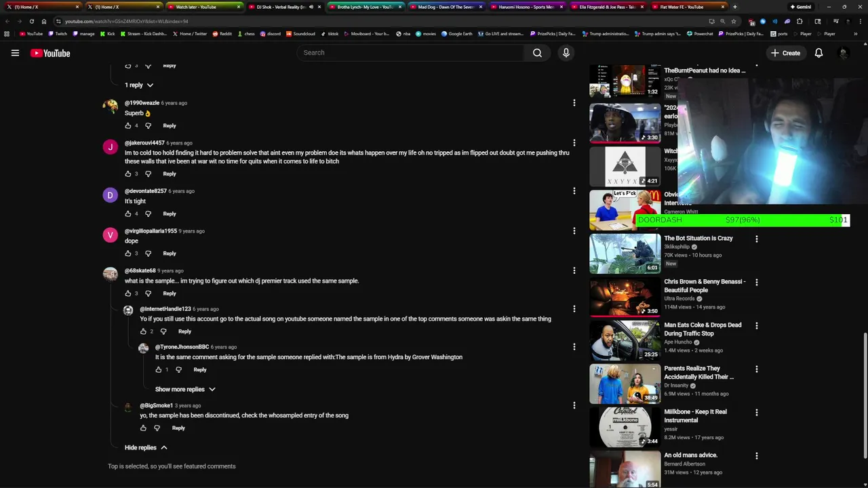Open options for 'Man Eats Coke' video
Viewport: 868px width, 488px height.
(x=757, y=325)
